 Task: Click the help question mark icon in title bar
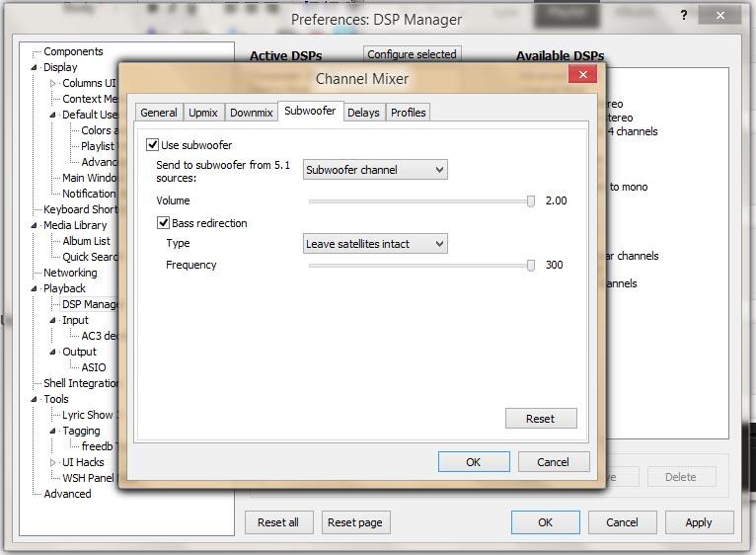tap(685, 17)
